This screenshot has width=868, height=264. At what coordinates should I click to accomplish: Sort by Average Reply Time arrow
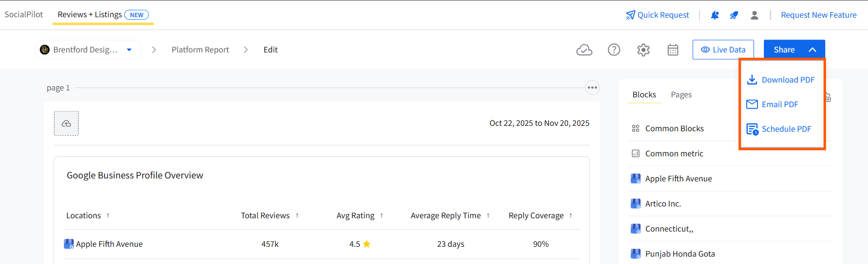tap(488, 216)
